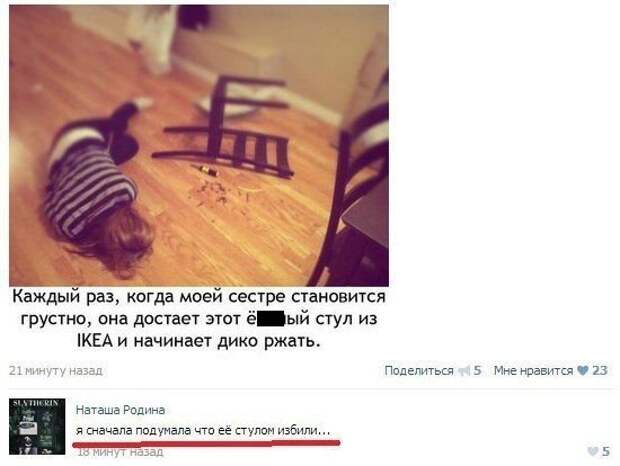Click the comment like count 5
Screen dimensions: 620x466
[605, 451]
